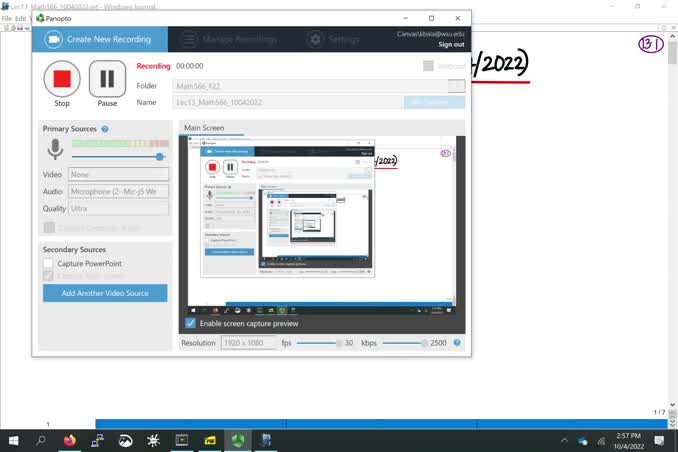Pause the current recording
This screenshot has width=678, height=452.
(107, 78)
